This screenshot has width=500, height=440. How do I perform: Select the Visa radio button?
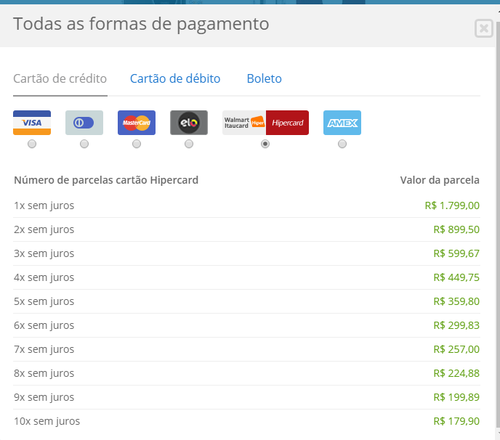[32, 144]
